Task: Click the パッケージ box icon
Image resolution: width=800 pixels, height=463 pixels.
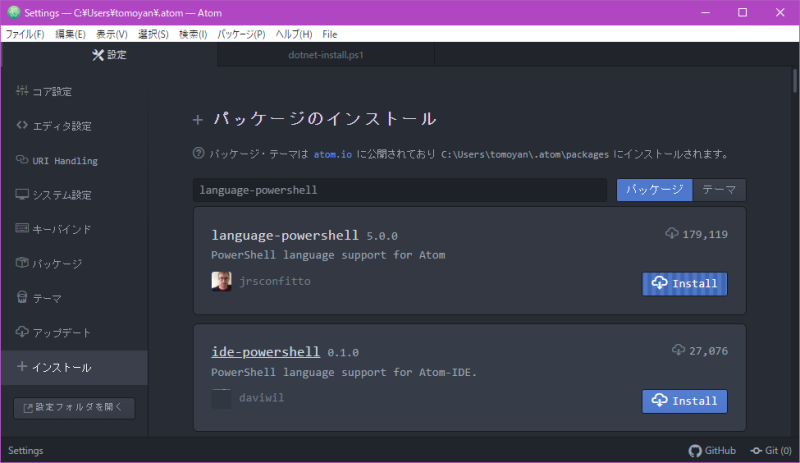Action: tap(22, 262)
